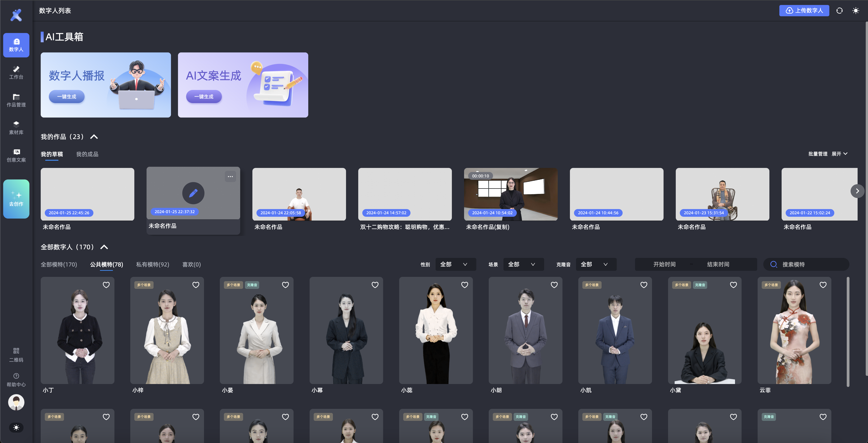Collapse the 我的作品 (23) section
This screenshot has width=868, height=443.
94,137
